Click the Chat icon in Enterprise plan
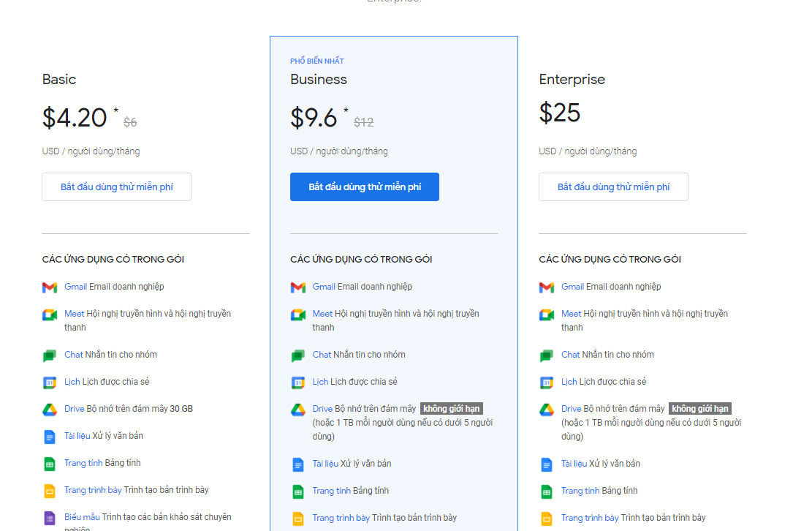Viewport: 812px width, 531px height. 547,355
